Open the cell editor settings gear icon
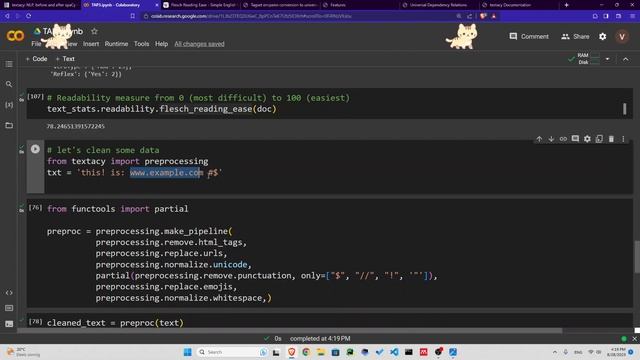Viewport: 640px width, 360px height. pos(587,139)
